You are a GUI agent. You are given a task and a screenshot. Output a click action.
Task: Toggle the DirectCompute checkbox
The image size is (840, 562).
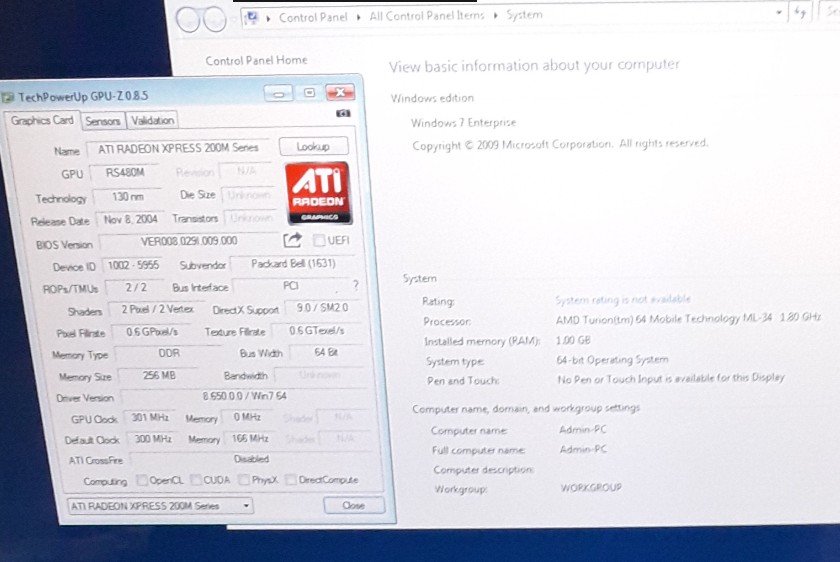(291, 479)
